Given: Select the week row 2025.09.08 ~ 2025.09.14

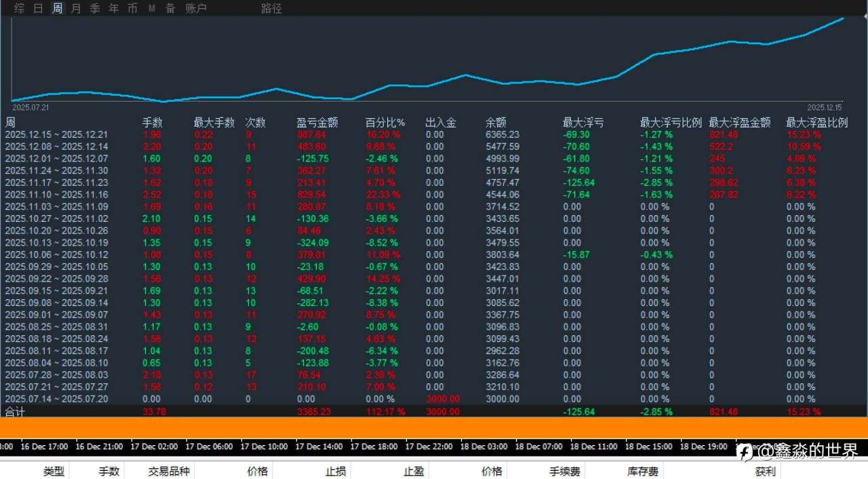Looking at the screenshot, I should tap(434, 303).
